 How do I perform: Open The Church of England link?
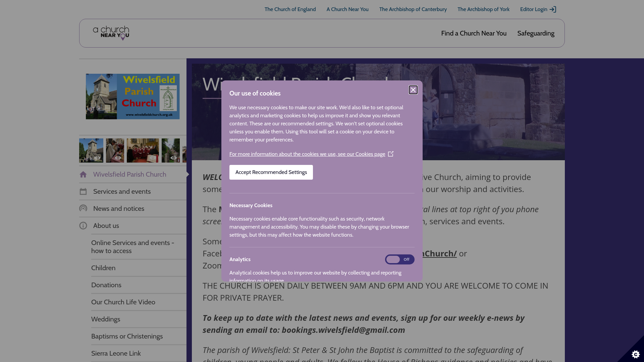click(290, 9)
